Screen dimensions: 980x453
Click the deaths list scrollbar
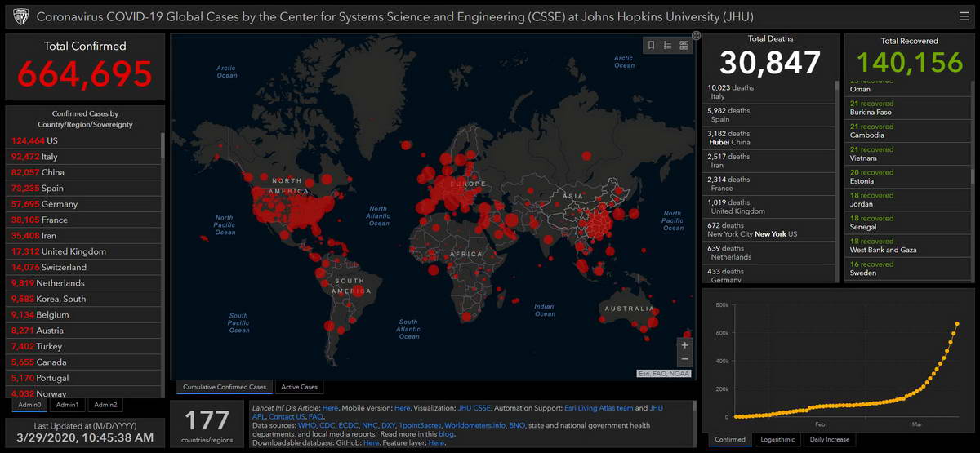(835, 180)
